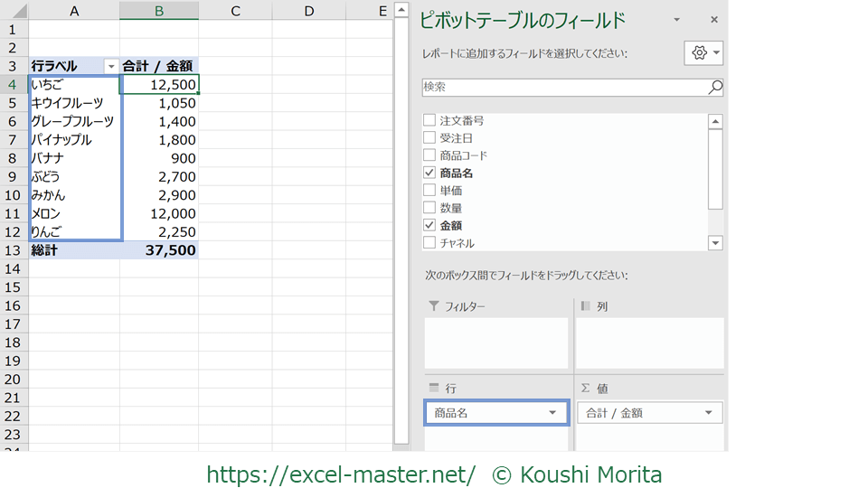
Task: Click the search magnifier icon in field list
Action: [714, 88]
